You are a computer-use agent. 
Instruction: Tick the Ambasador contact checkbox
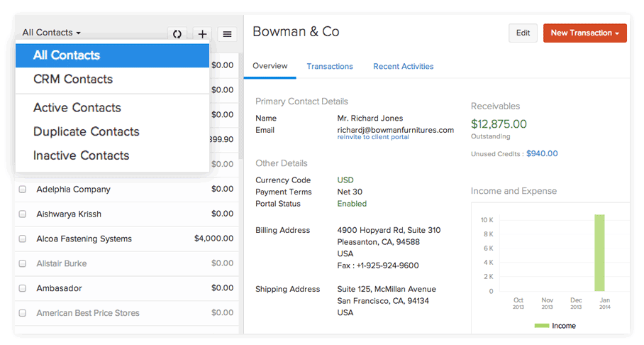pos(23,288)
